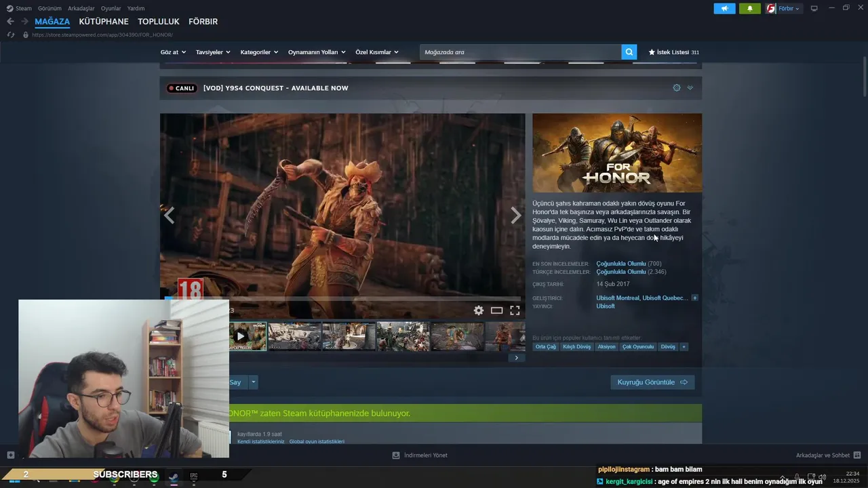
Task: Click Steam icon in taskbar
Action: point(174,476)
